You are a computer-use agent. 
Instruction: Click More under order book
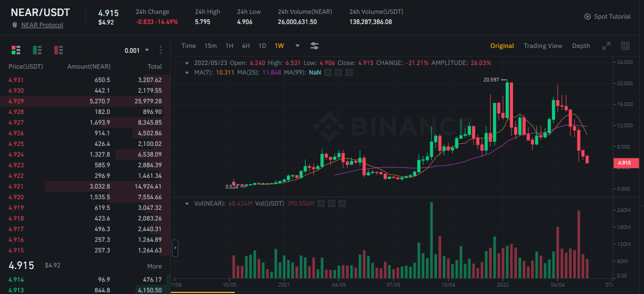(154, 266)
